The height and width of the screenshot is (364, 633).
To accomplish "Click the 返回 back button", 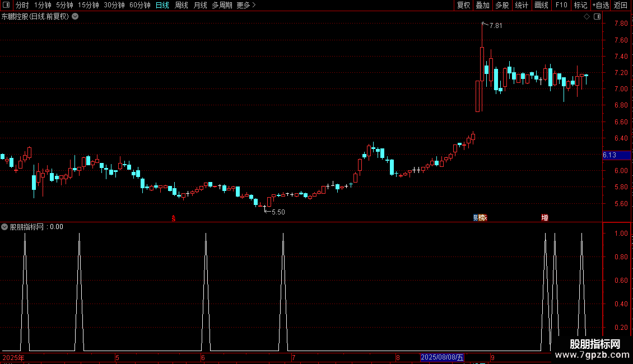I will [x=621, y=5].
